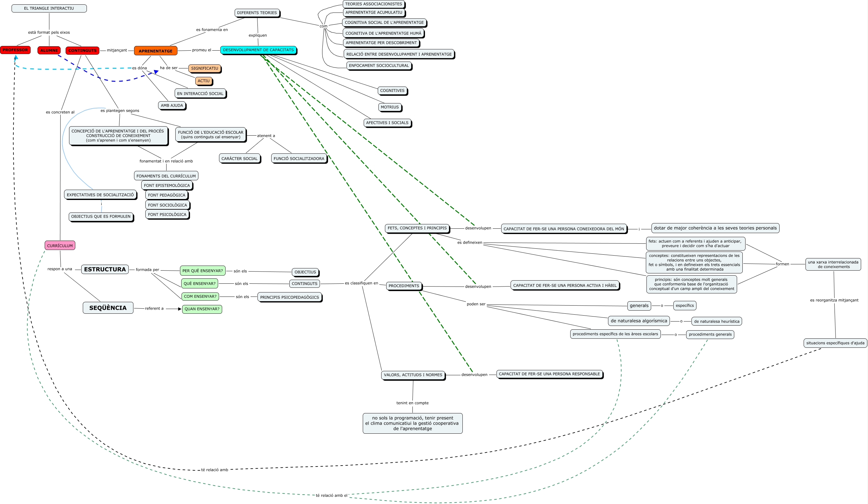The width and height of the screenshot is (868, 504).
Task: Click the red ALUMNE node
Action: [49, 50]
